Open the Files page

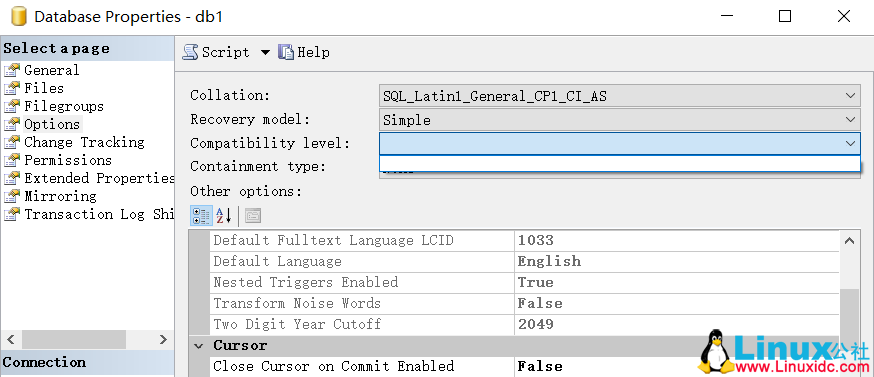point(43,88)
